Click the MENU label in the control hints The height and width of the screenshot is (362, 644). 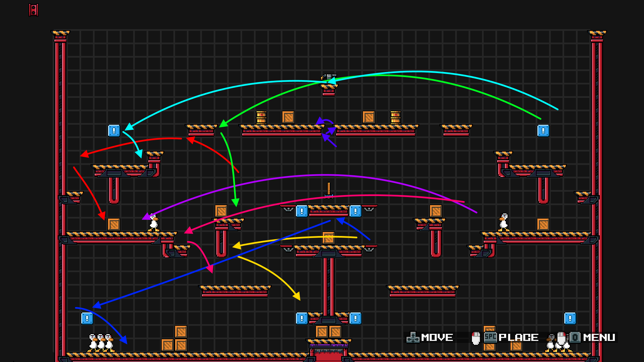point(599,338)
